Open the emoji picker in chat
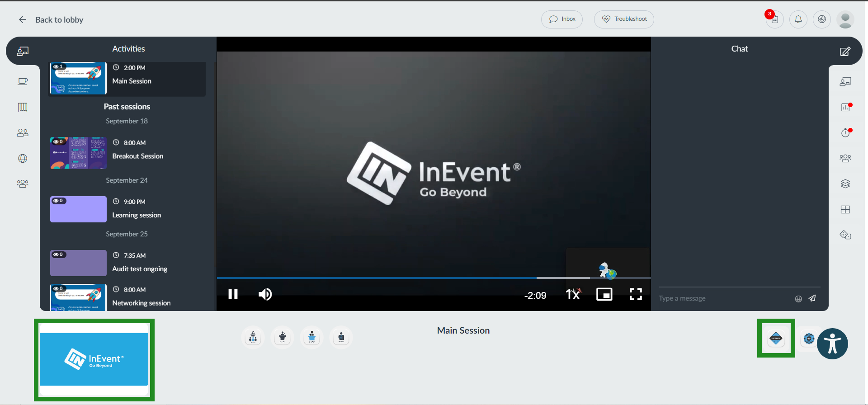Image resolution: width=868 pixels, height=405 pixels. 798,298
